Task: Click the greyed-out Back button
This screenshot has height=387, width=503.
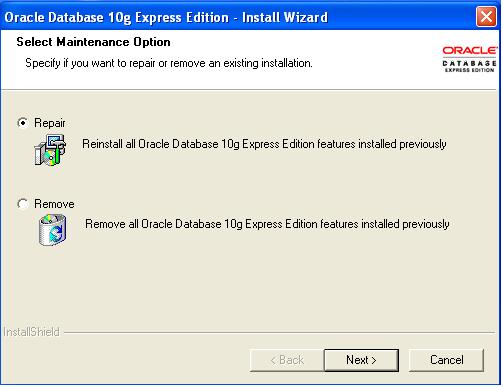Action: pyautogui.click(x=287, y=360)
